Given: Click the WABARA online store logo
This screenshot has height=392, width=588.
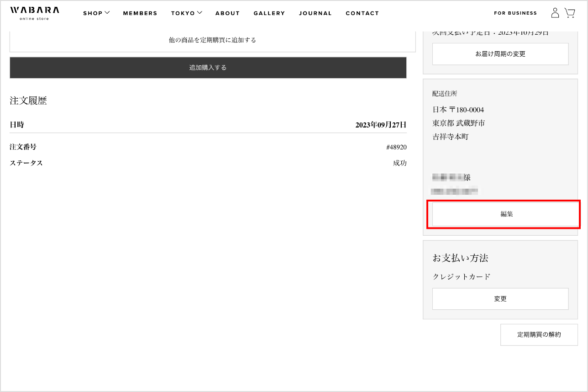Looking at the screenshot, I should point(34,13).
